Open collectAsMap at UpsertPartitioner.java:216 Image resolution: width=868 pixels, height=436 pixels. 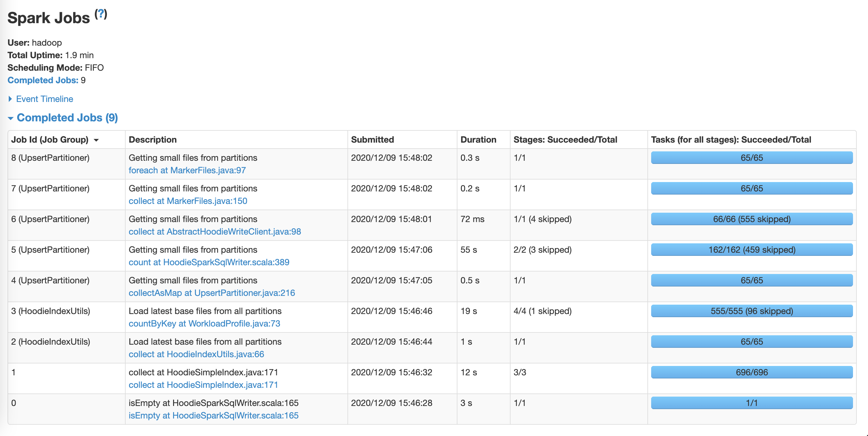click(212, 293)
